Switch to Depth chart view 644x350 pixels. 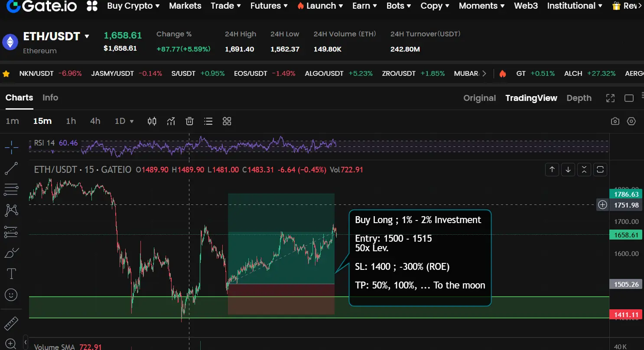[579, 98]
